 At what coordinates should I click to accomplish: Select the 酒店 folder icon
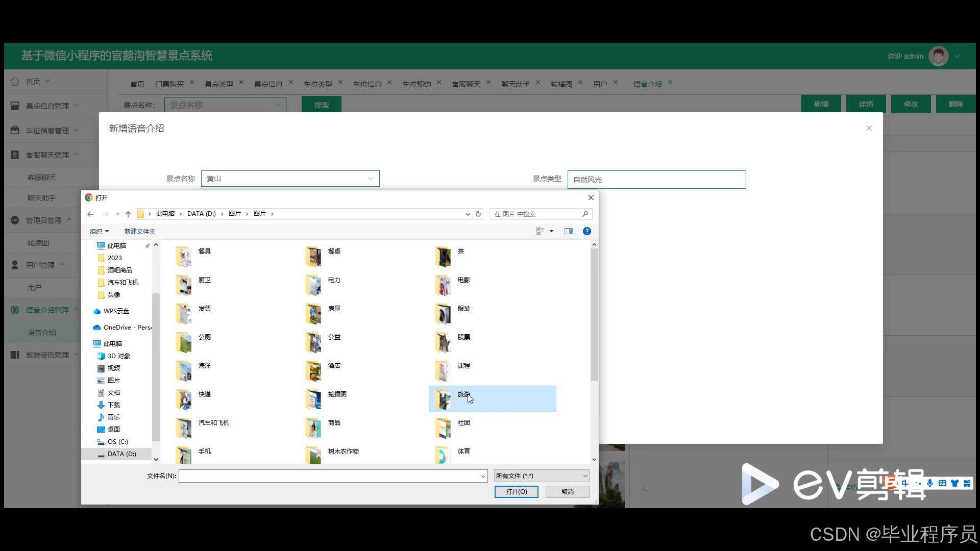click(x=313, y=371)
